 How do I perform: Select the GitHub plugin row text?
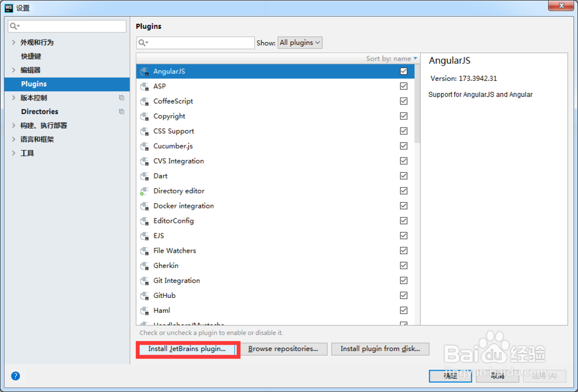pyautogui.click(x=164, y=296)
